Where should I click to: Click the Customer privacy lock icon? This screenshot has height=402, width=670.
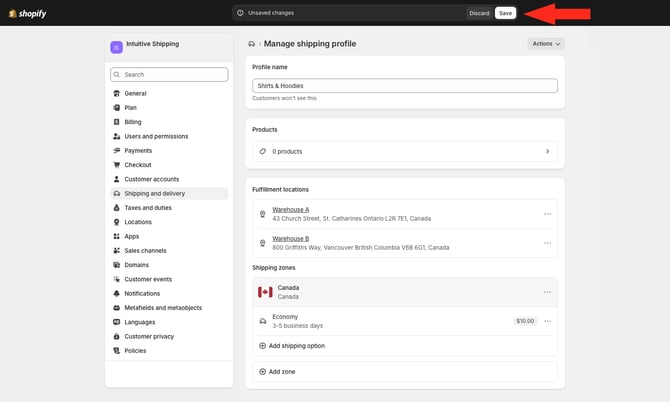pyautogui.click(x=116, y=337)
